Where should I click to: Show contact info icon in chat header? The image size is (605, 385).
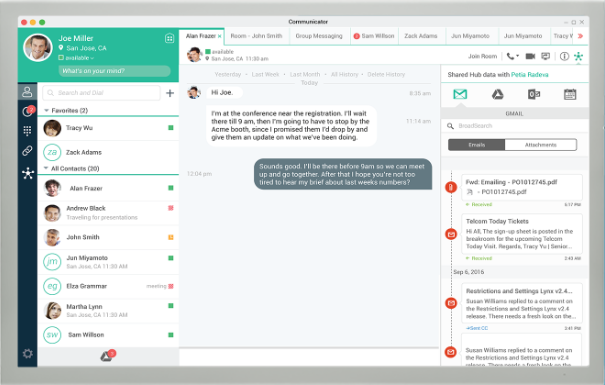[564, 56]
